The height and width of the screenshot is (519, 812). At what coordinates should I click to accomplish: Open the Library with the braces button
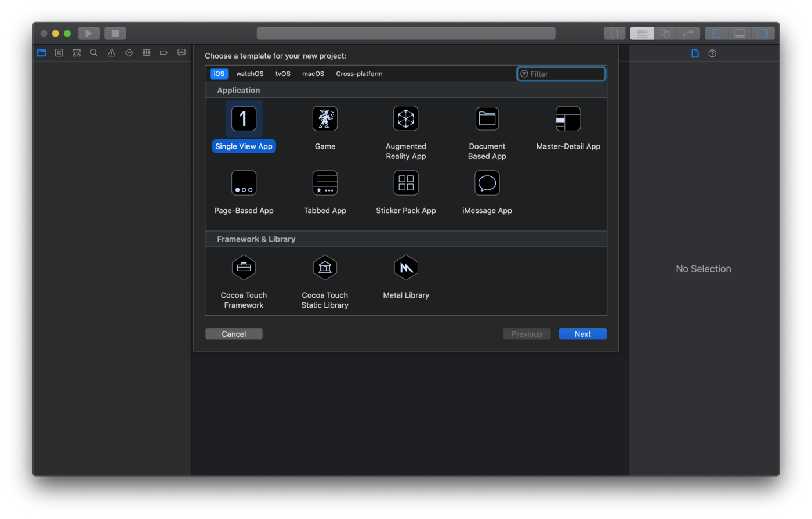pos(615,34)
